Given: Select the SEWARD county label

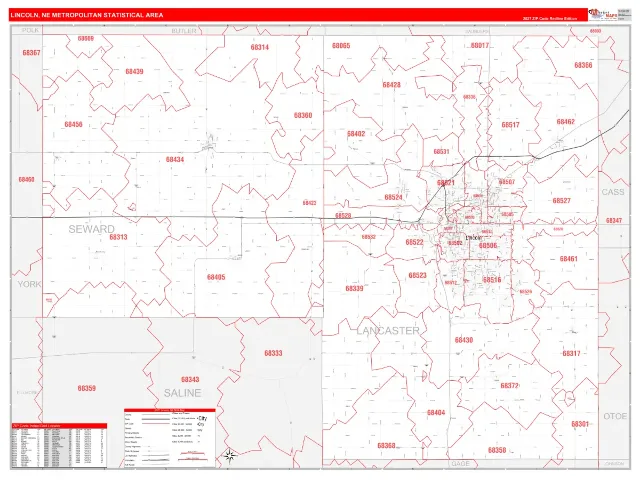Looking at the screenshot, I should (x=91, y=229).
